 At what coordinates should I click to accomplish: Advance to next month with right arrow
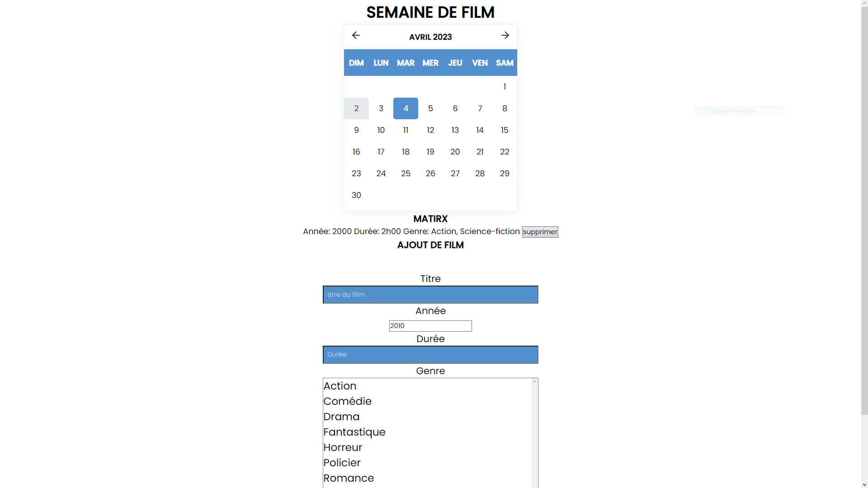pyautogui.click(x=505, y=35)
